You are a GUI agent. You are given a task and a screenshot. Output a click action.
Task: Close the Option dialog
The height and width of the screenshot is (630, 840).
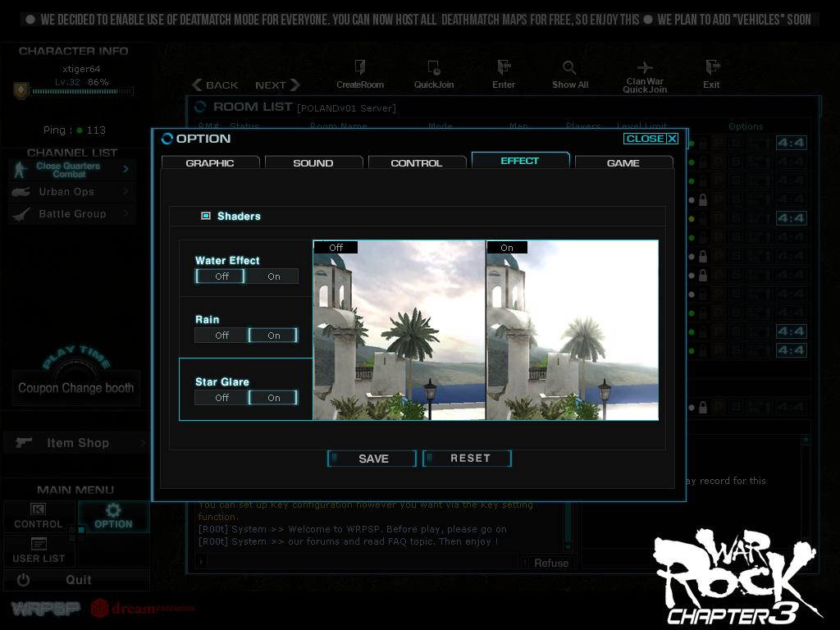point(651,139)
